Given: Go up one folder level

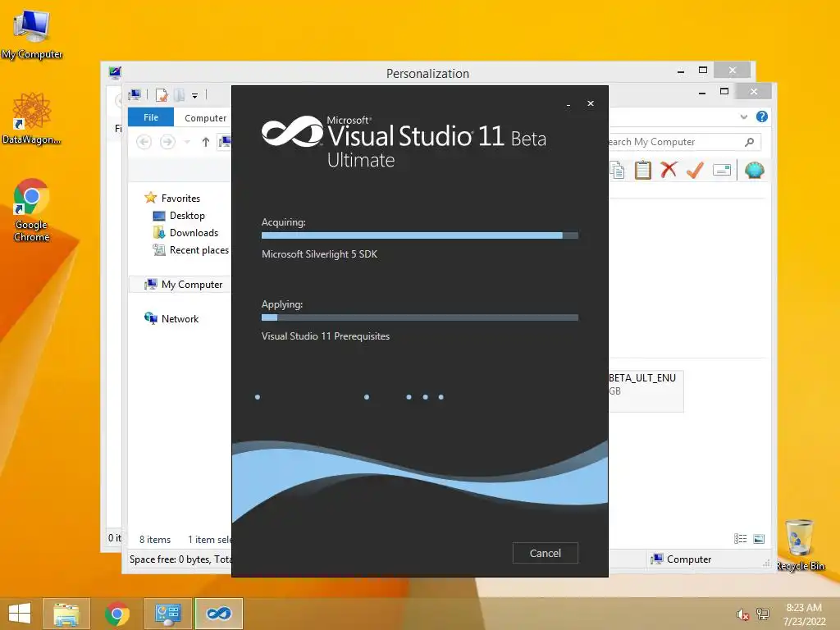Looking at the screenshot, I should click(x=205, y=142).
